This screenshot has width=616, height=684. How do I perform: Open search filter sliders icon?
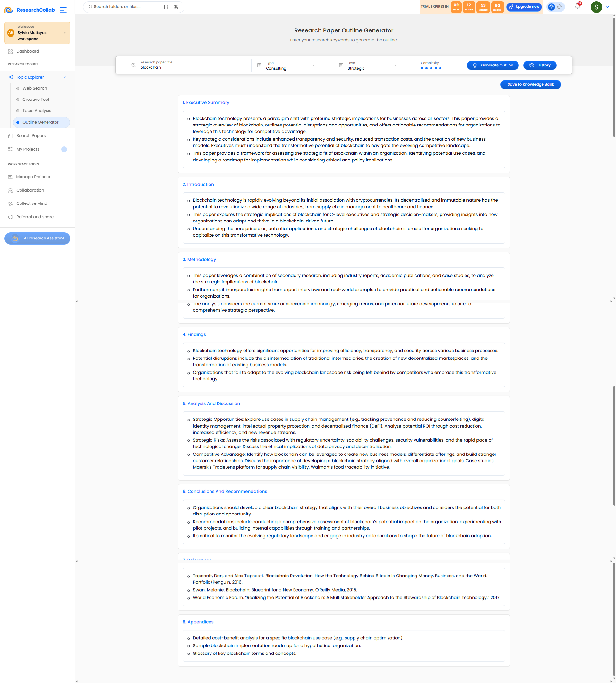tap(166, 7)
